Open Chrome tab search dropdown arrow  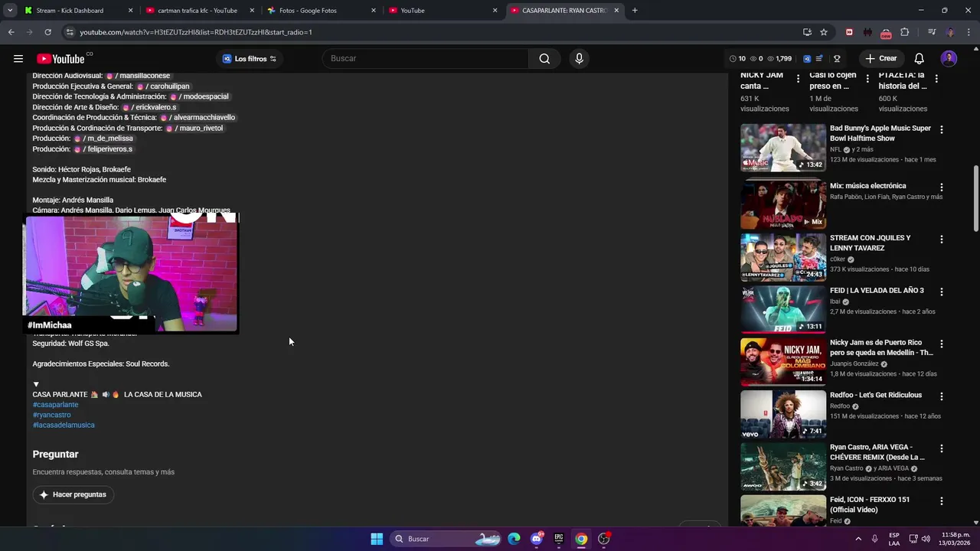[10, 11]
